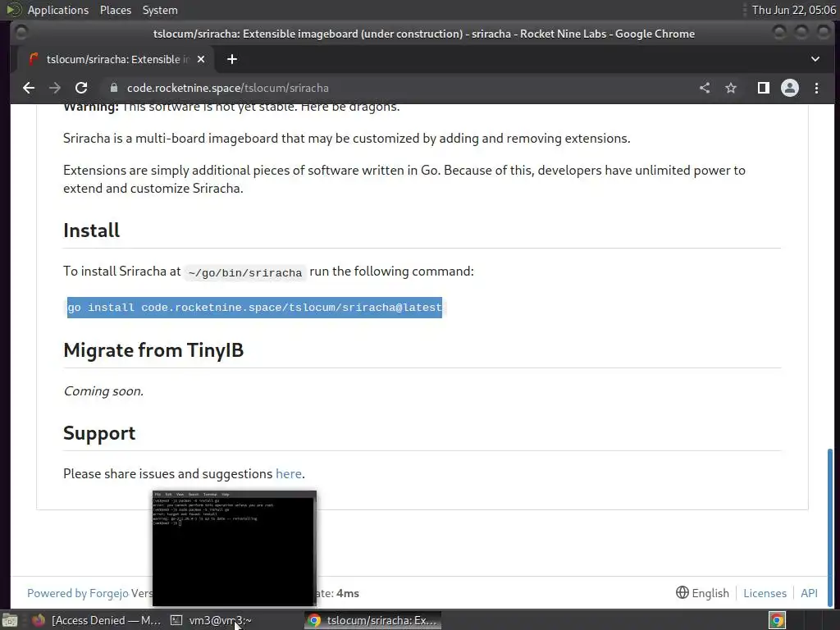The width and height of the screenshot is (840, 630).
Task: Open the Licenses footer link
Action: pyautogui.click(x=765, y=593)
